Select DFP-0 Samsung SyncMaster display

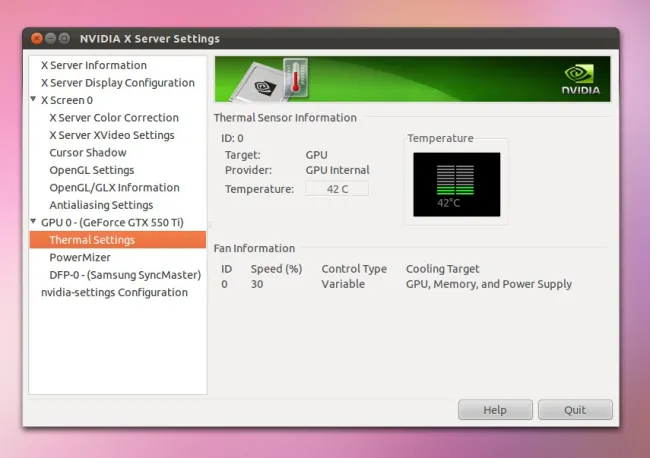pyautogui.click(x=125, y=275)
